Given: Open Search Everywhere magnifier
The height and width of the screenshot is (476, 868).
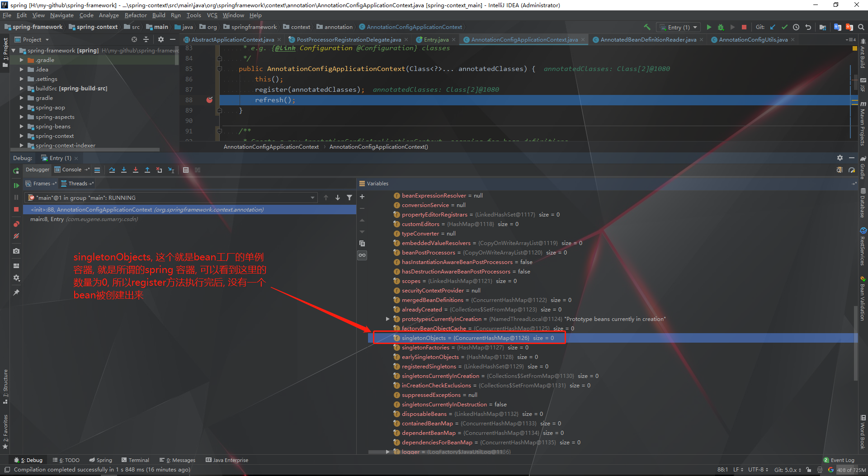Looking at the screenshot, I should point(861,27).
